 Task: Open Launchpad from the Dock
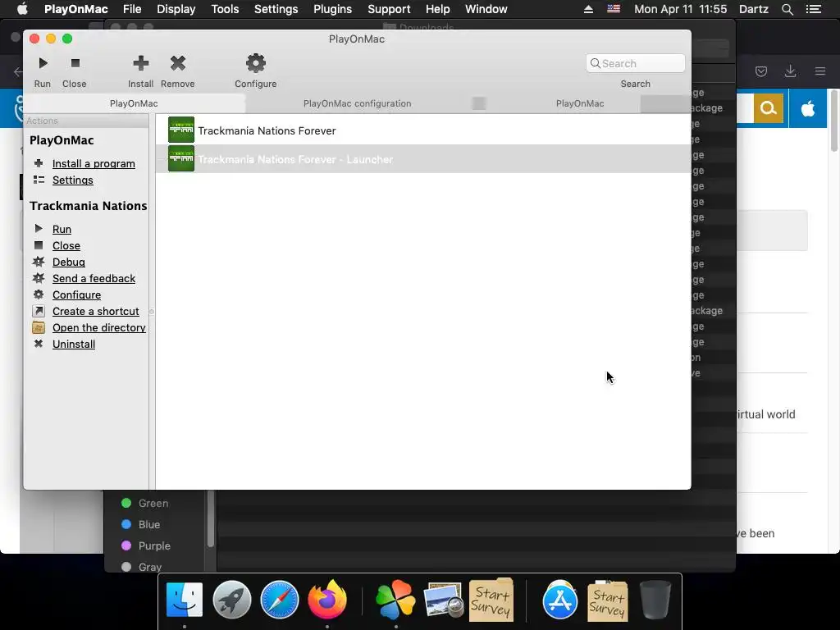[232, 600]
